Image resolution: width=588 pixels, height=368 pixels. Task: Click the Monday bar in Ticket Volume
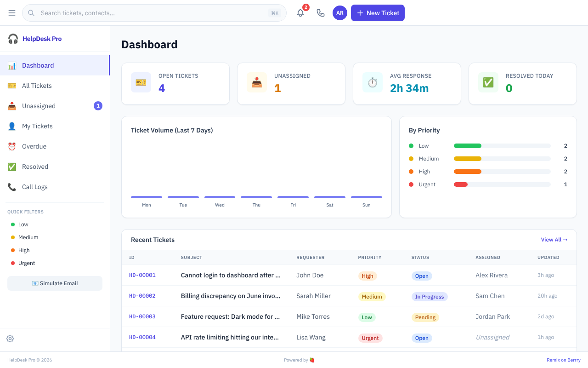tap(147, 197)
